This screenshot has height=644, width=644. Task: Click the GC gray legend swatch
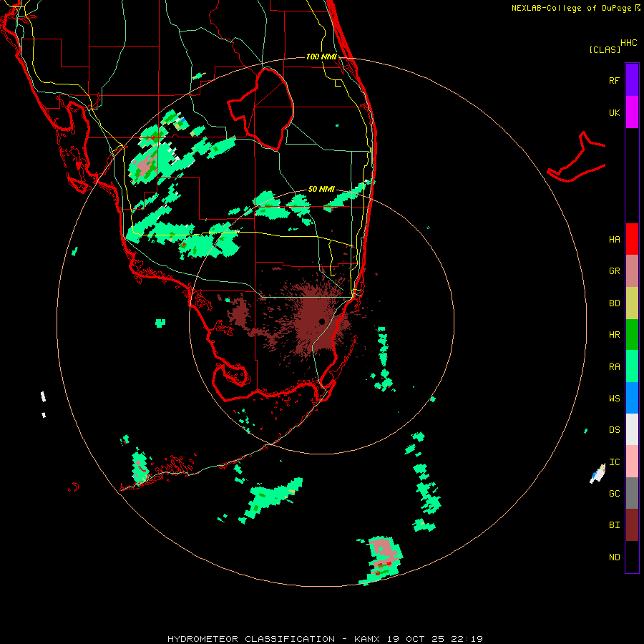632,493
